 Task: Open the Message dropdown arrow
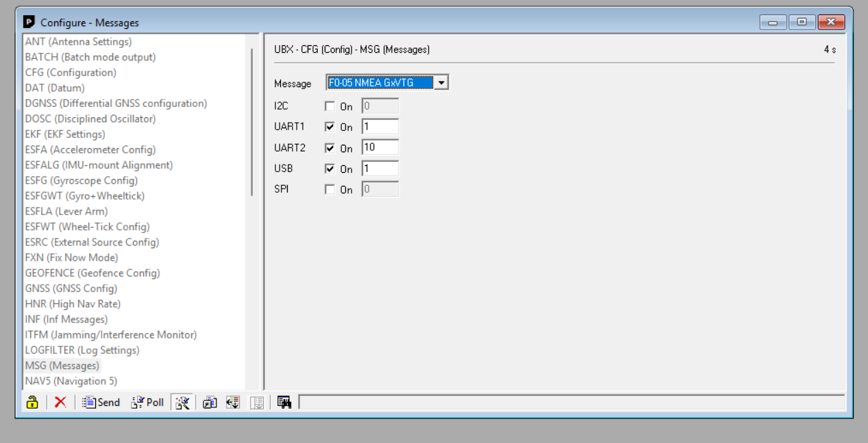[x=441, y=83]
